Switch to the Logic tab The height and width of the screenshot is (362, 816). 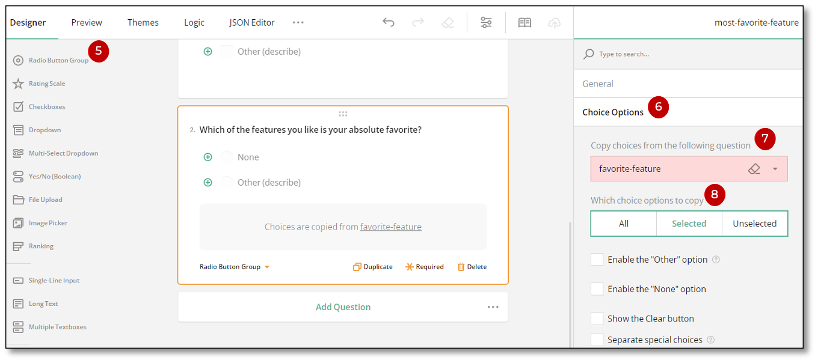(x=194, y=22)
